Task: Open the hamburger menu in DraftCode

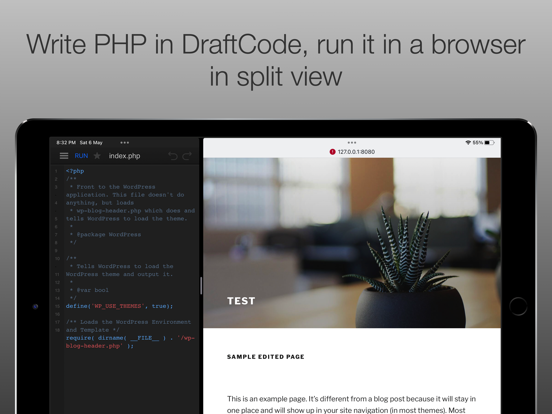Action: [64, 156]
